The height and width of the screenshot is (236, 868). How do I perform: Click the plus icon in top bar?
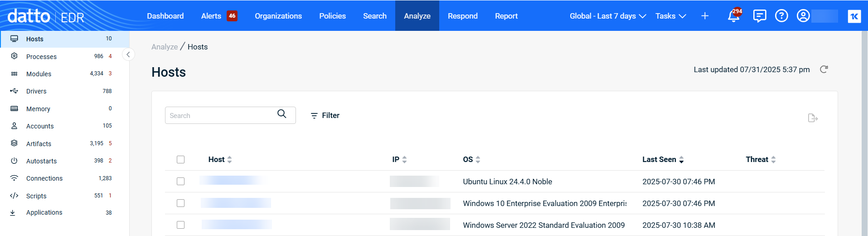tap(705, 16)
